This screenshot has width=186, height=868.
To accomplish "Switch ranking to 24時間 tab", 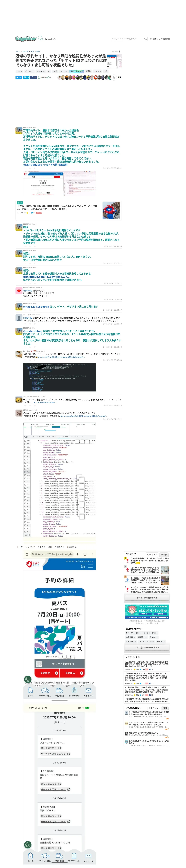I will [x=164, y=554].
